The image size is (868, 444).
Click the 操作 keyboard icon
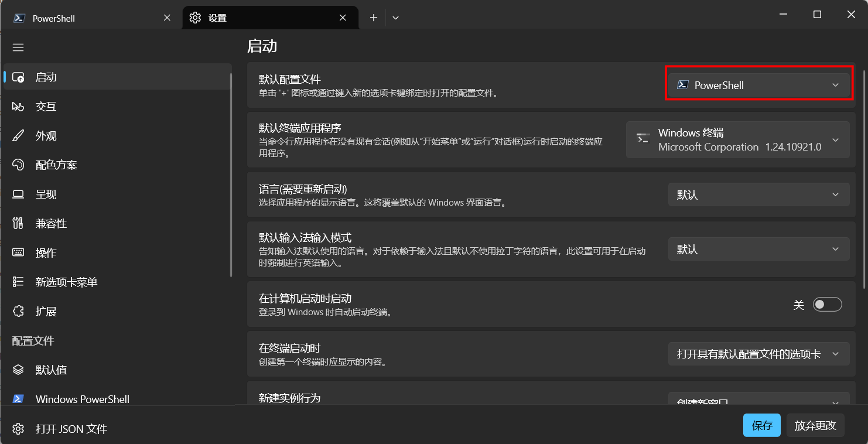(18, 253)
